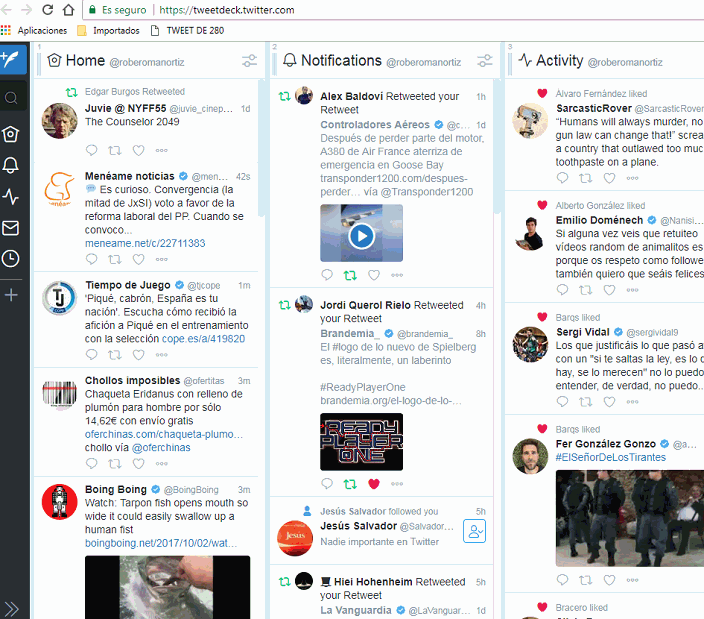Open the Ready Player One logo image
The height and width of the screenshot is (619, 704).
point(361,442)
